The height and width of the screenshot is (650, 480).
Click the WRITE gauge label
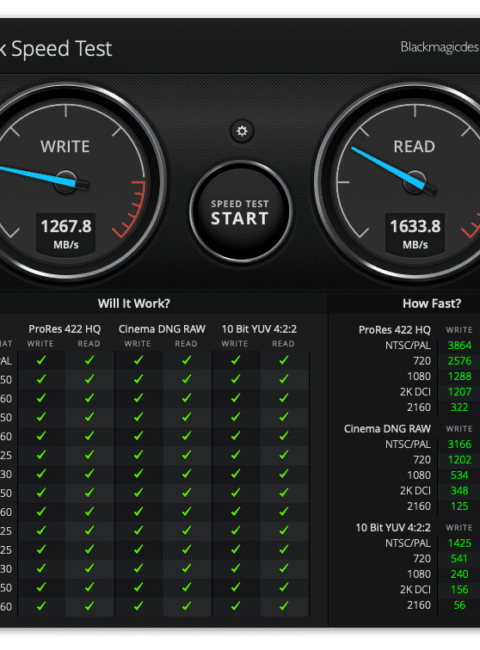(x=65, y=147)
